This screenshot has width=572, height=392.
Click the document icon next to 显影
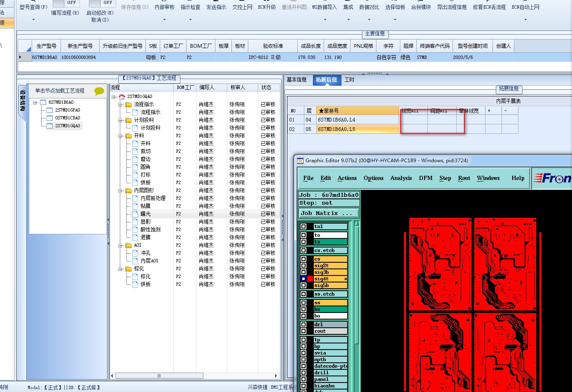[x=135, y=222]
